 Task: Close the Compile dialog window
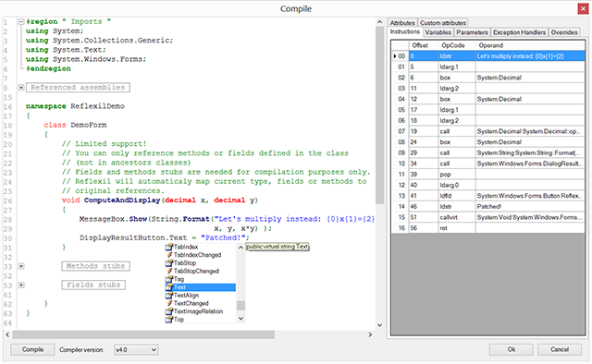[x=583, y=8]
